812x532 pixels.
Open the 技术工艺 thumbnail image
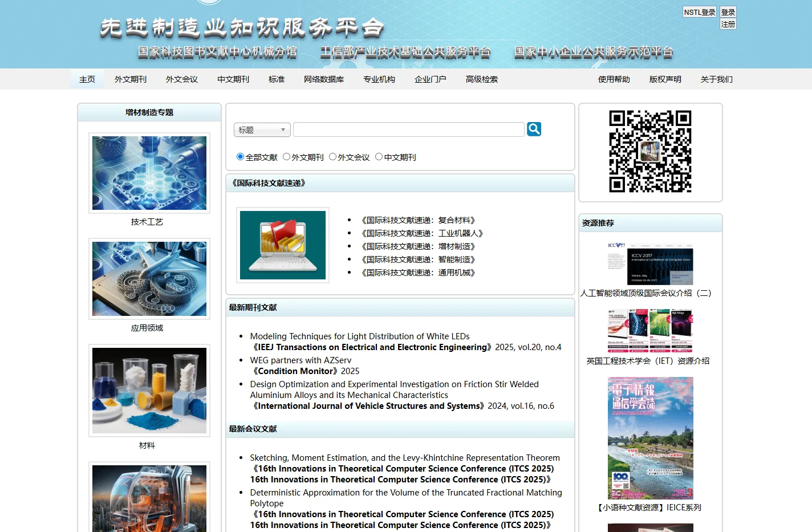point(149,173)
